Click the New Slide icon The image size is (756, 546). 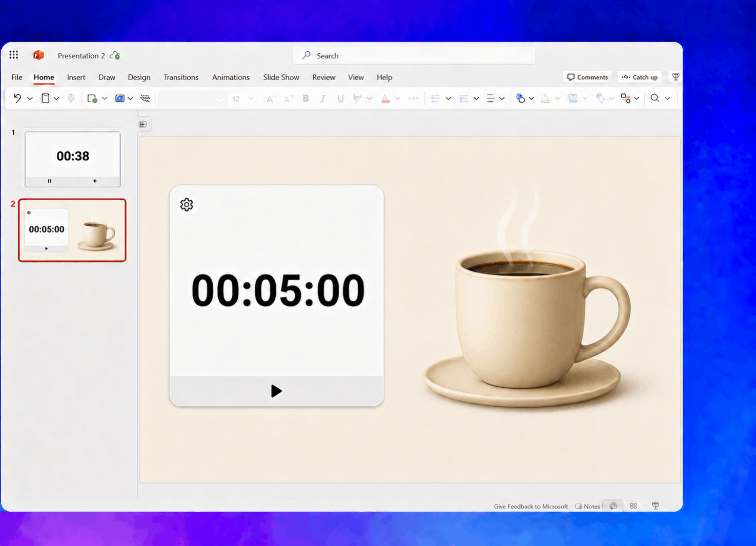click(92, 98)
